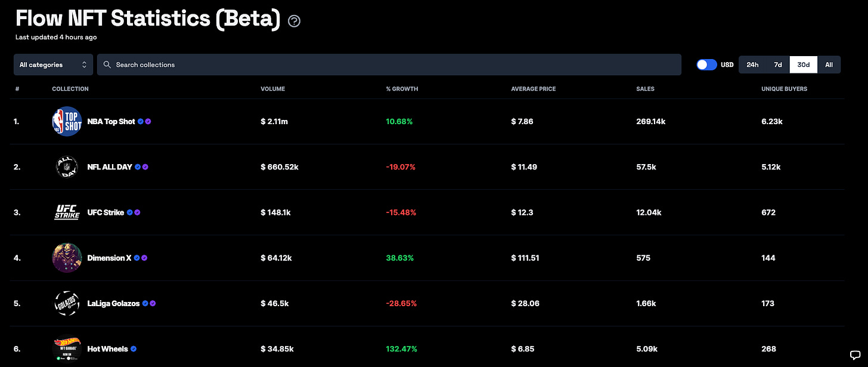Click the -28.65% growth value
868x367 pixels.
401,303
